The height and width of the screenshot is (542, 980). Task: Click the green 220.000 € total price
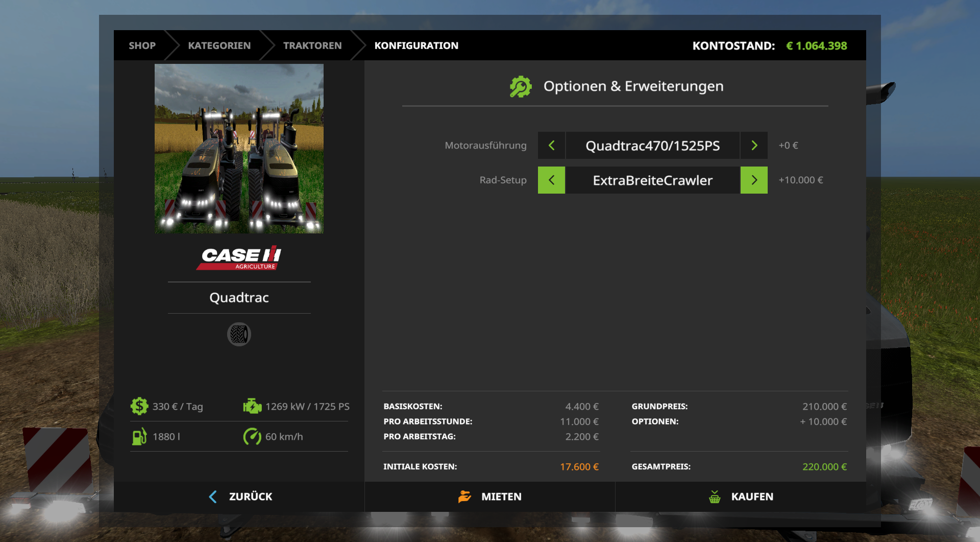click(x=824, y=467)
